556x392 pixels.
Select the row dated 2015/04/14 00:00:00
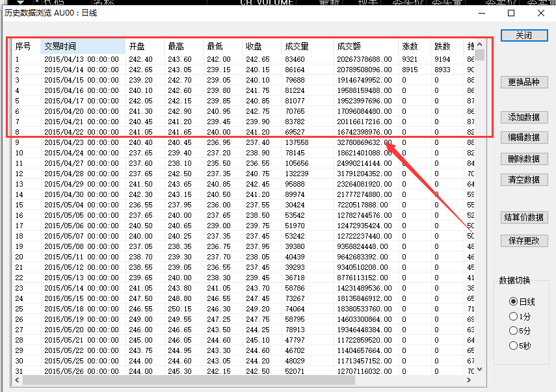pos(243,70)
